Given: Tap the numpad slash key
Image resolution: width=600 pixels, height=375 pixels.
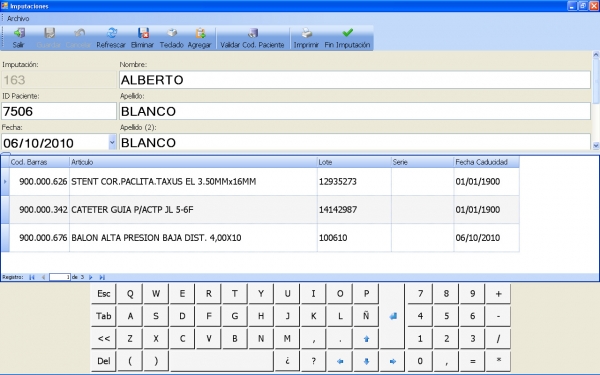Looking at the screenshot, I should click(x=498, y=339).
